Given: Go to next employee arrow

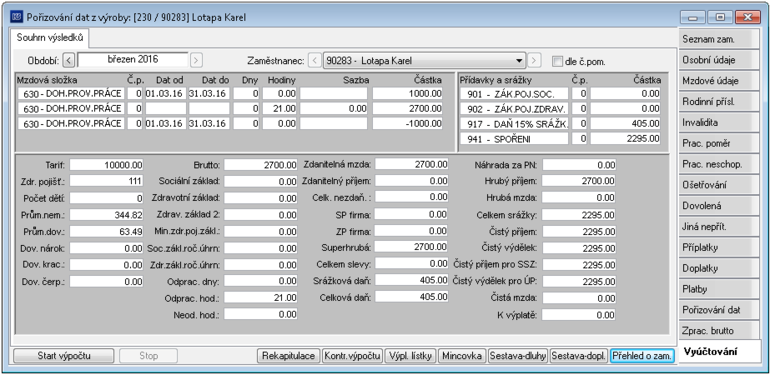Looking at the screenshot, I should point(534,61).
